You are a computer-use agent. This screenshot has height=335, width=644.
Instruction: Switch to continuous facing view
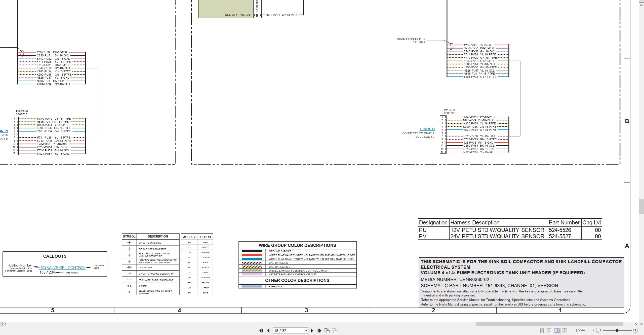tap(565, 330)
